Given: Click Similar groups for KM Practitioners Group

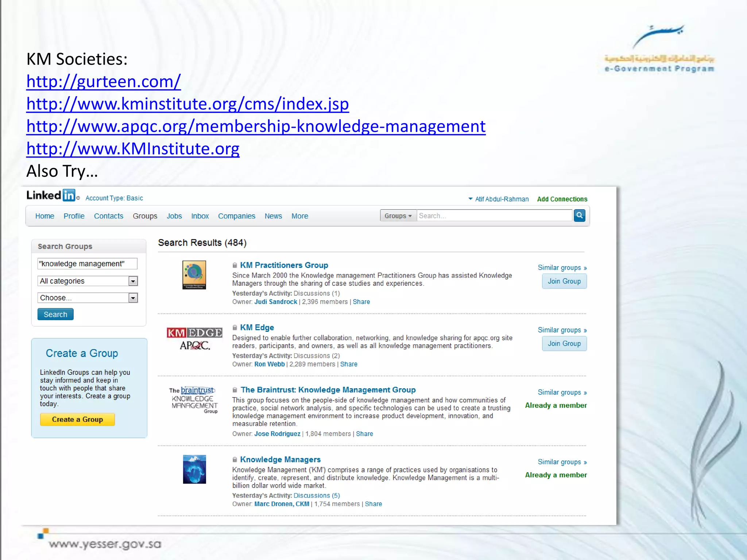Looking at the screenshot, I should click(x=562, y=268).
